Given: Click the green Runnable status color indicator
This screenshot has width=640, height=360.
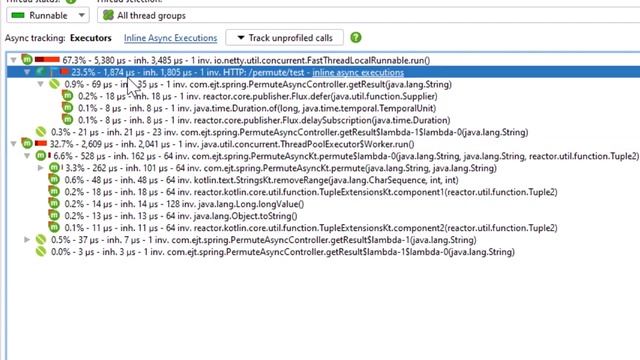Looking at the screenshot, I should point(18,16).
